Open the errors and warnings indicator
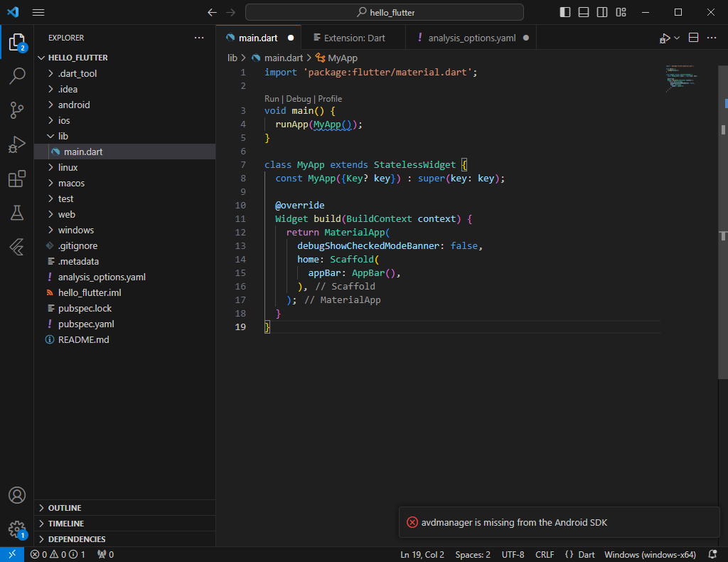 58,555
